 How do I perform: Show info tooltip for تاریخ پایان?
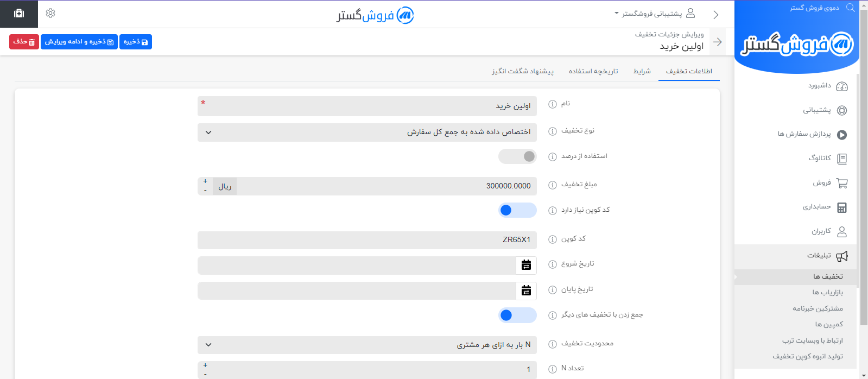pos(552,290)
